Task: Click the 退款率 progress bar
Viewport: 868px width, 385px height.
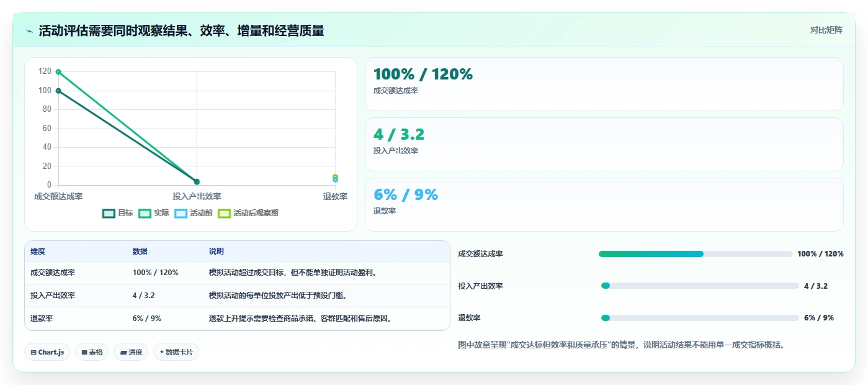Action: point(700,318)
